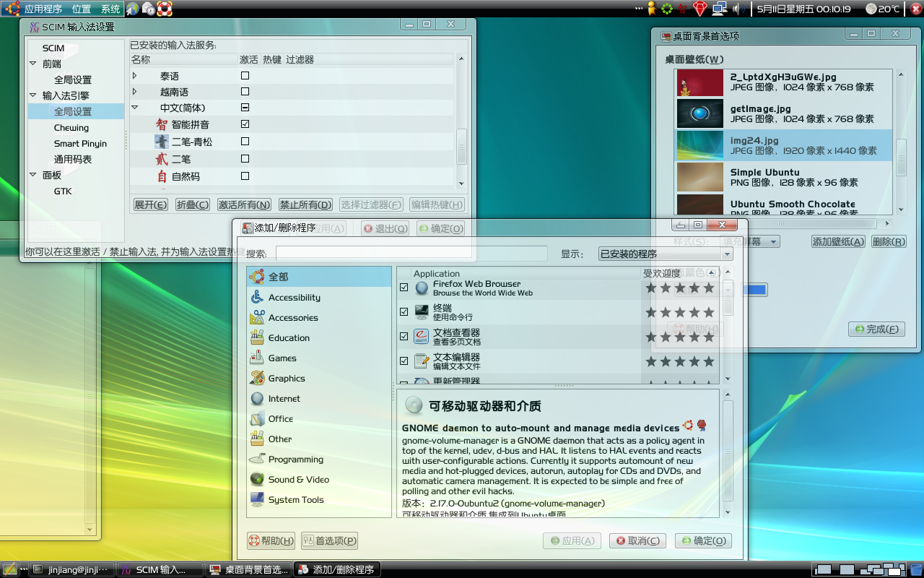Open the trash icon in bottom panel
The height and width of the screenshot is (578, 924).
coord(916,569)
